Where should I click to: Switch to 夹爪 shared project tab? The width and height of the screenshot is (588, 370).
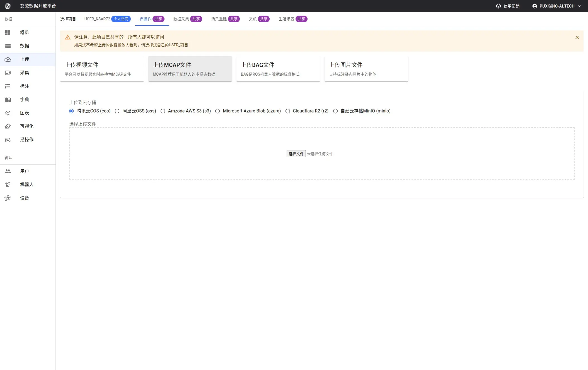[x=259, y=19]
